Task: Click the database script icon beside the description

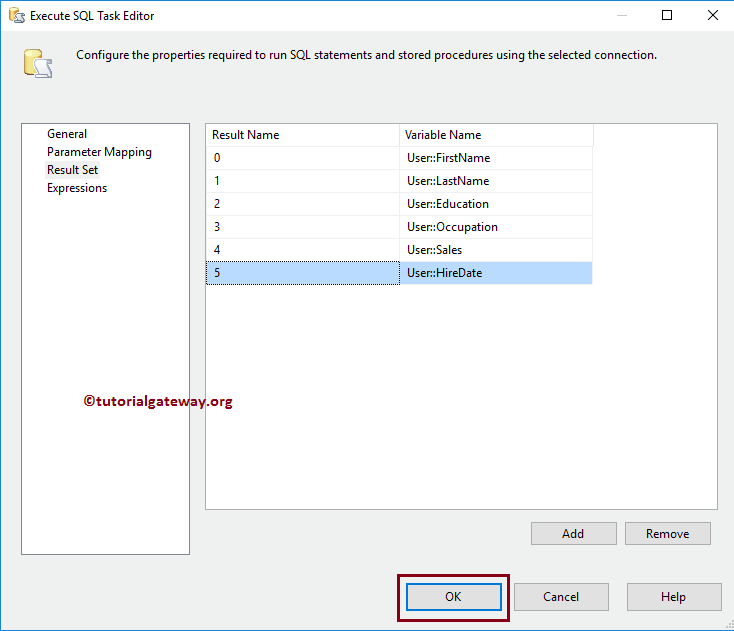Action: click(x=38, y=63)
